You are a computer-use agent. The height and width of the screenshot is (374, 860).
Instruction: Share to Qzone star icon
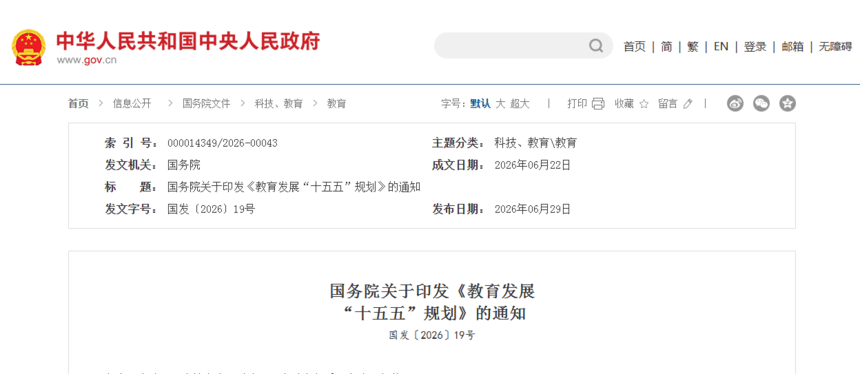[788, 103]
